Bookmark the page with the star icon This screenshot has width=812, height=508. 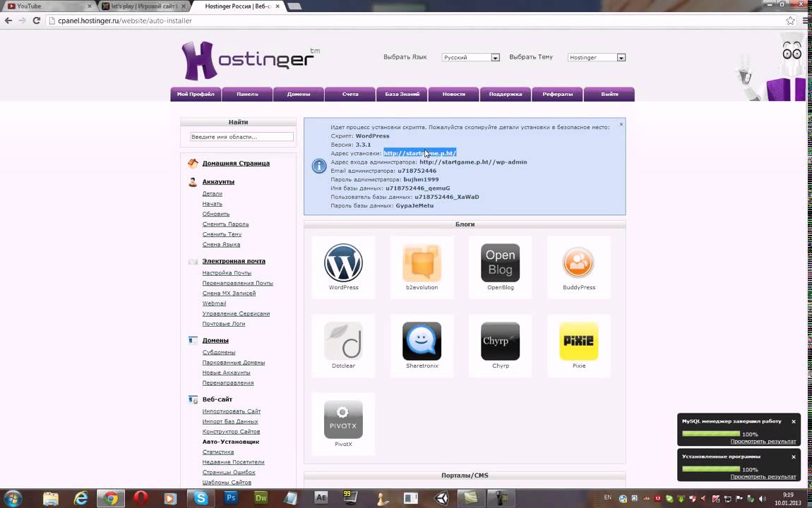pyautogui.click(x=790, y=20)
